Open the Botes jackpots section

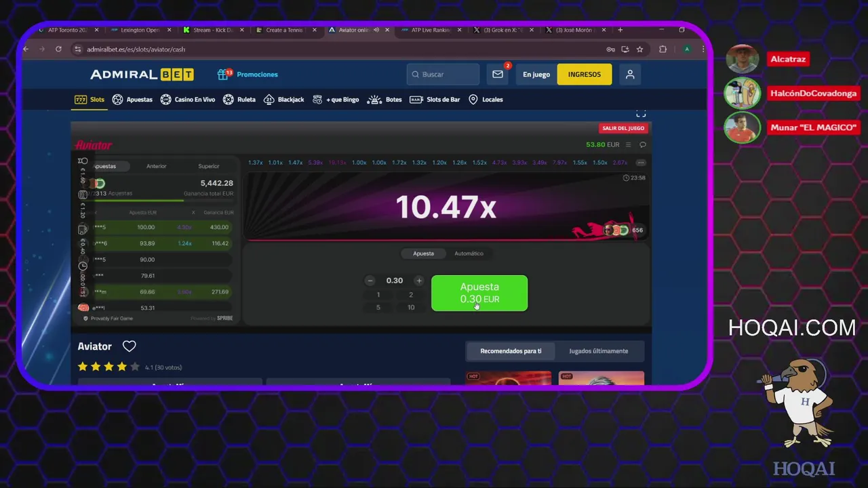click(384, 100)
